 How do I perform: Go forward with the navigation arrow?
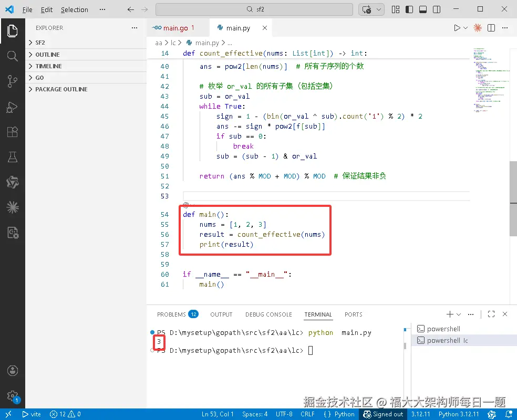point(144,9)
